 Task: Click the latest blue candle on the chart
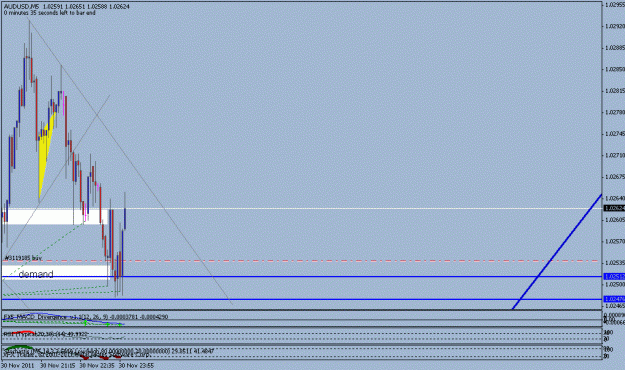click(x=125, y=218)
